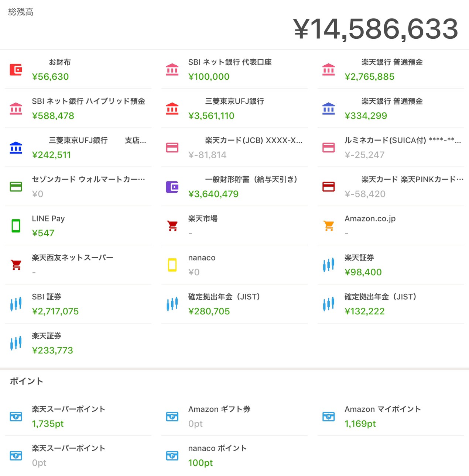The height and width of the screenshot is (476, 469).
Task: Click the red wallet icon for お財布
Action: tap(16, 69)
